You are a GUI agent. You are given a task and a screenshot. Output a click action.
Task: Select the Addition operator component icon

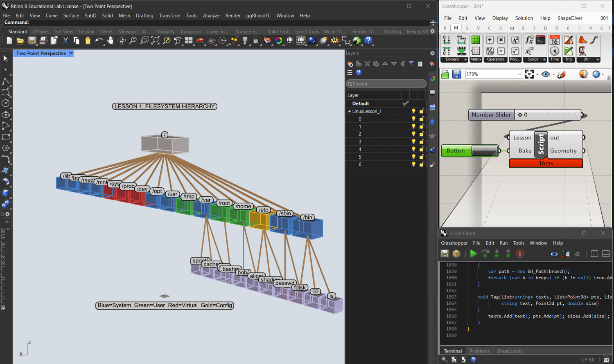point(490,40)
